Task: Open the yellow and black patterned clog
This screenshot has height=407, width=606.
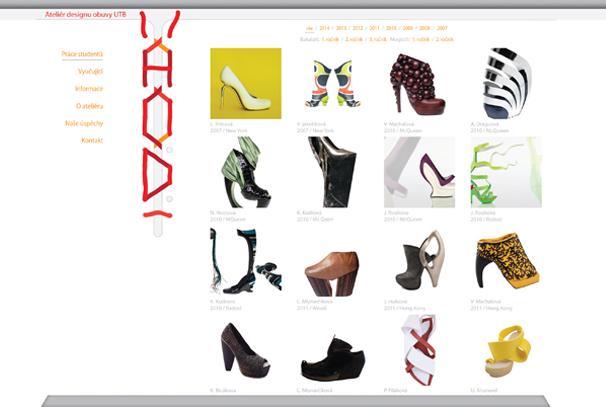Action: tap(506, 262)
